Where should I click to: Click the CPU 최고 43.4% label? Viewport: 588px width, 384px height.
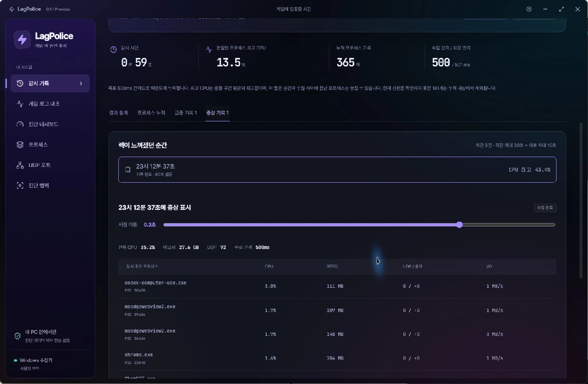pyautogui.click(x=529, y=169)
